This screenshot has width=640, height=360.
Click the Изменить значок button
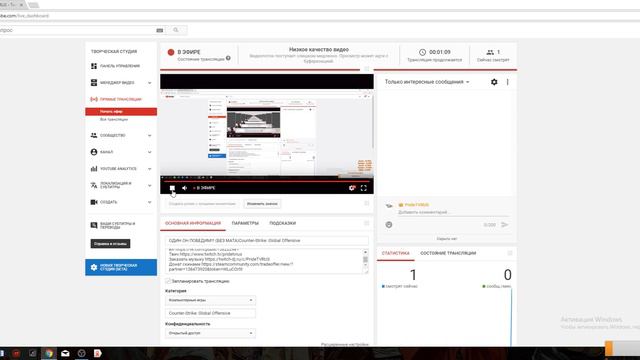pyautogui.click(x=262, y=204)
